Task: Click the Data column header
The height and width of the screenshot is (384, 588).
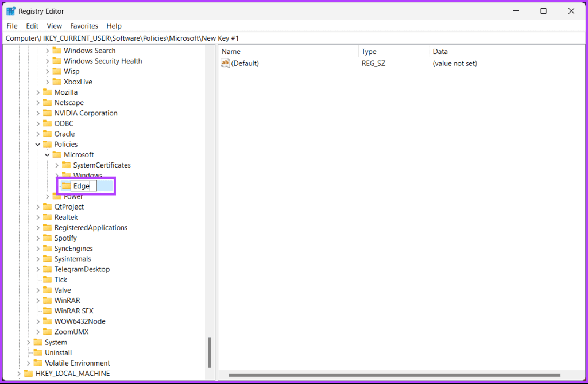Action: (440, 51)
